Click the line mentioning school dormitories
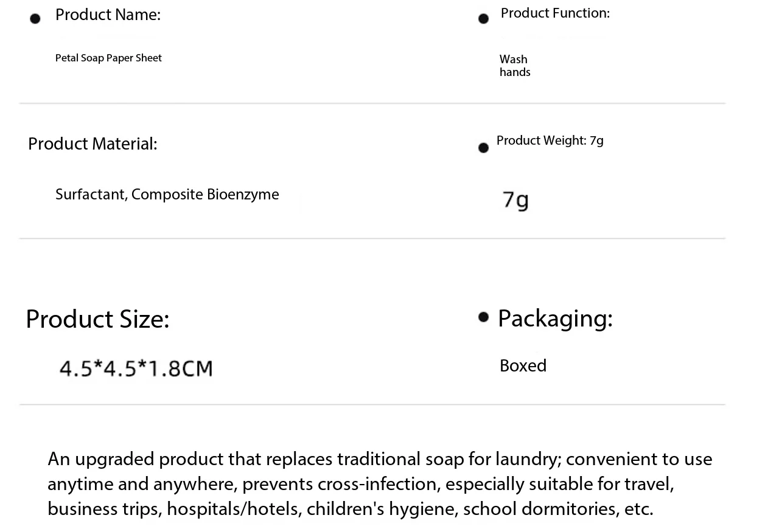The height and width of the screenshot is (532, 768). (351, 509)
